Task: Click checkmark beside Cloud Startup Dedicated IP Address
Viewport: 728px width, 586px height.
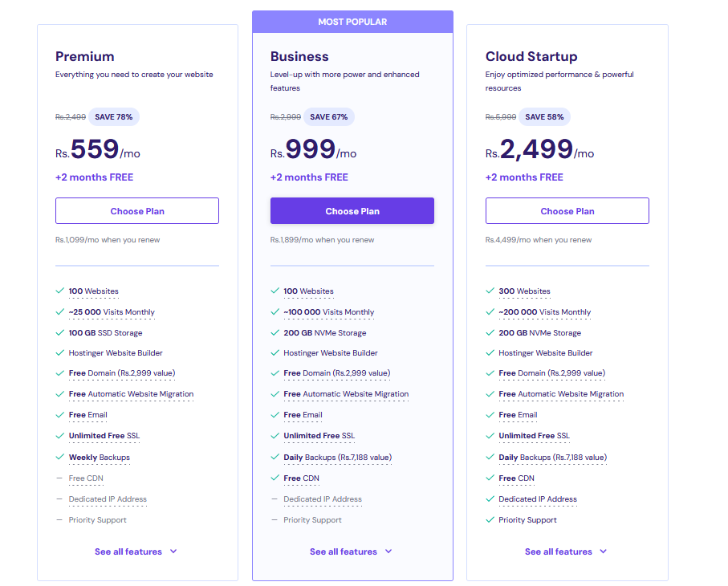Action: point(490,499)
